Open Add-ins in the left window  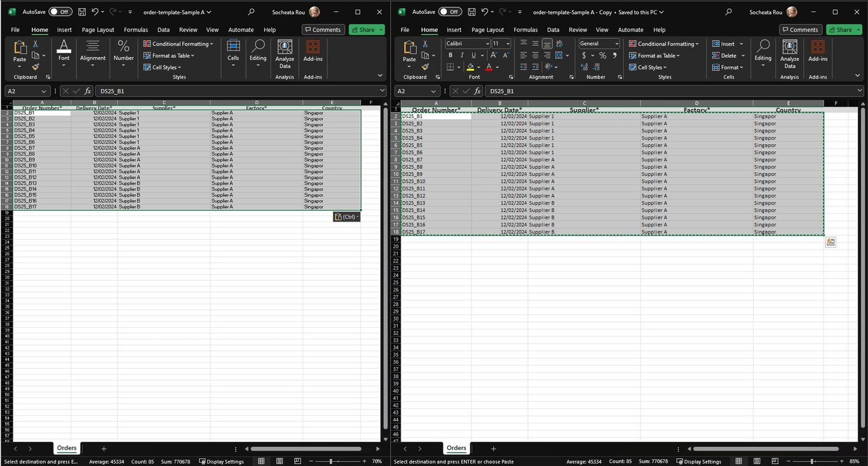pyautogui.click(x=313, y=51)
